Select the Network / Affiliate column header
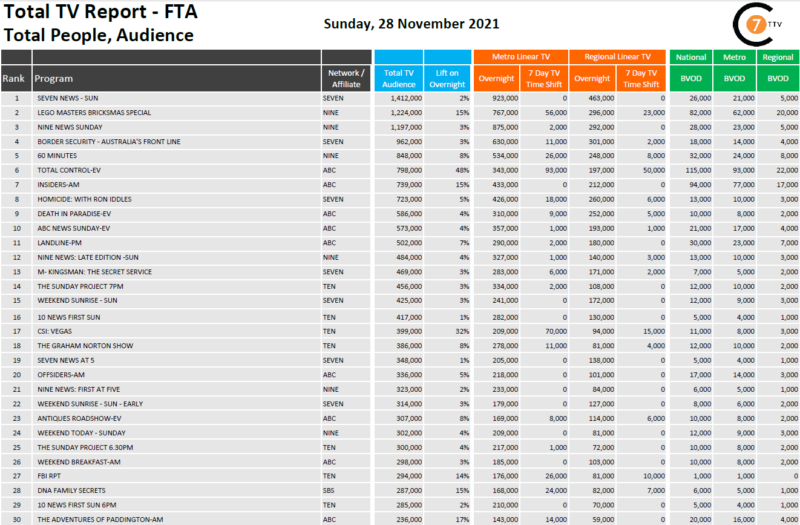Image resolution: width=800 pixels, height=525 pixels. click(x=346, y=78)
